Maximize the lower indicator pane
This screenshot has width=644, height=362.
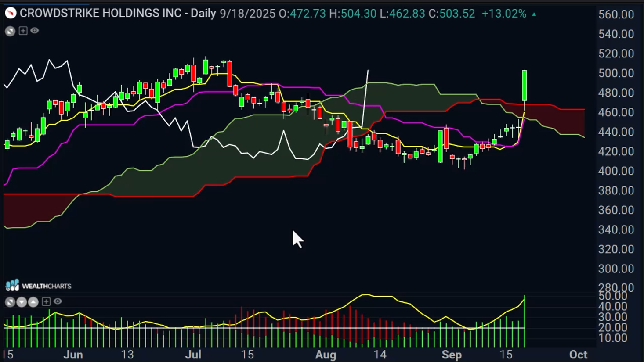click(x=10, y=302)
